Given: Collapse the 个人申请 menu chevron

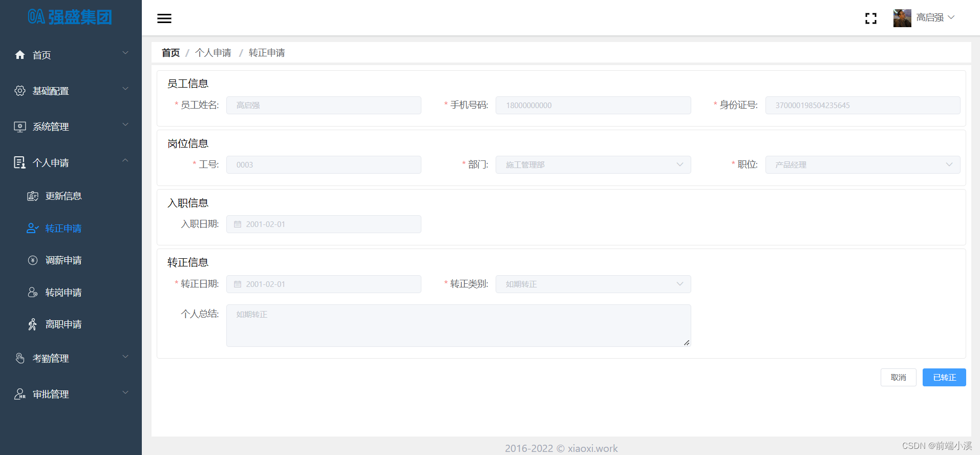Looking at the screenshot, I should point(125,160).
